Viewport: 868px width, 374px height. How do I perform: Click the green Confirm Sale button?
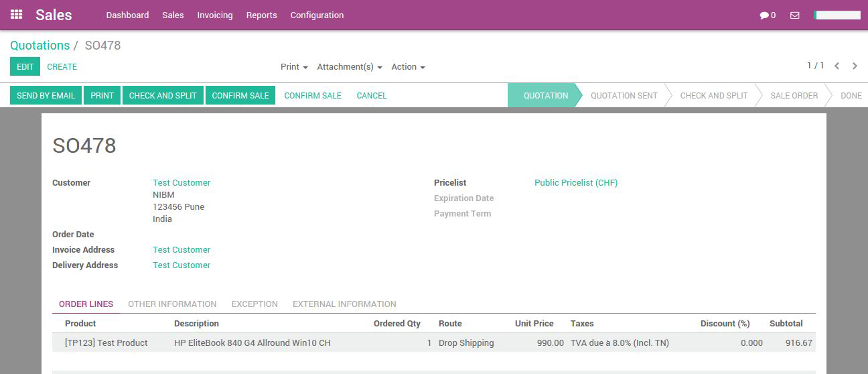tap(240, 95)
